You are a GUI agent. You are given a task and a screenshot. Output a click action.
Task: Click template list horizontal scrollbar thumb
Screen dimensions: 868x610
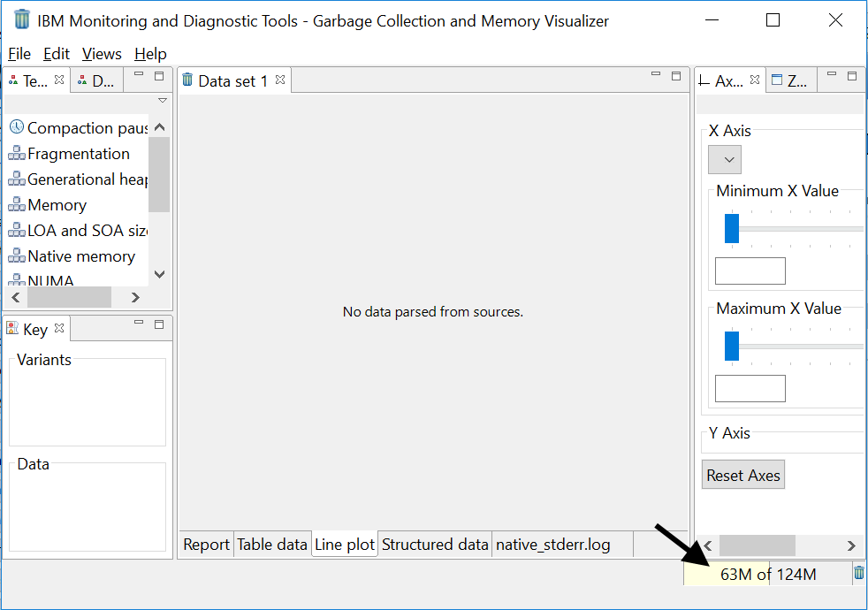coord(69,297)
